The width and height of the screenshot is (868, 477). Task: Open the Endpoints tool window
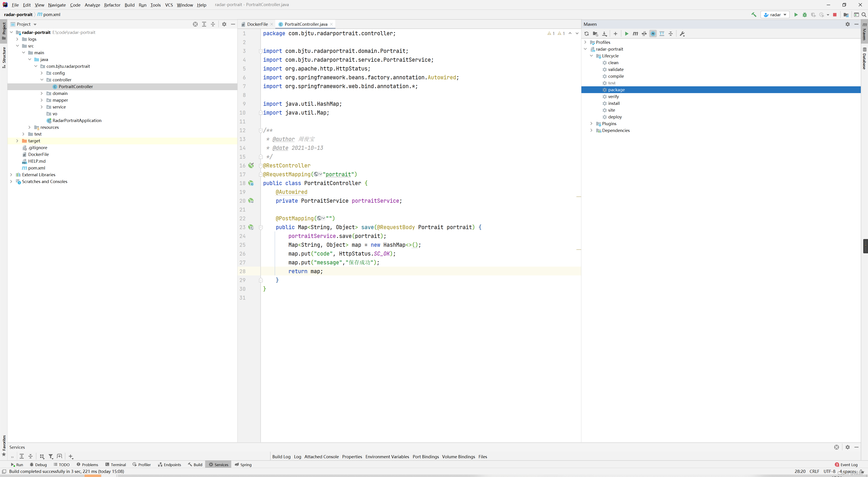pos(170,465)
